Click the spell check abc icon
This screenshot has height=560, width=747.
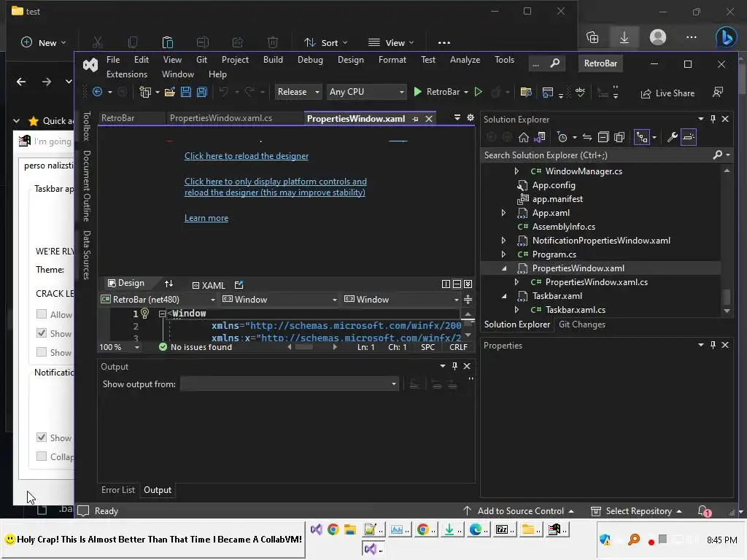580,92
